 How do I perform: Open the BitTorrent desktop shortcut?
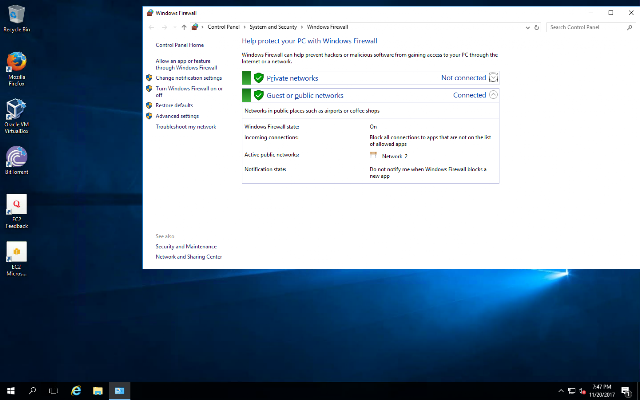pos(16,160)
